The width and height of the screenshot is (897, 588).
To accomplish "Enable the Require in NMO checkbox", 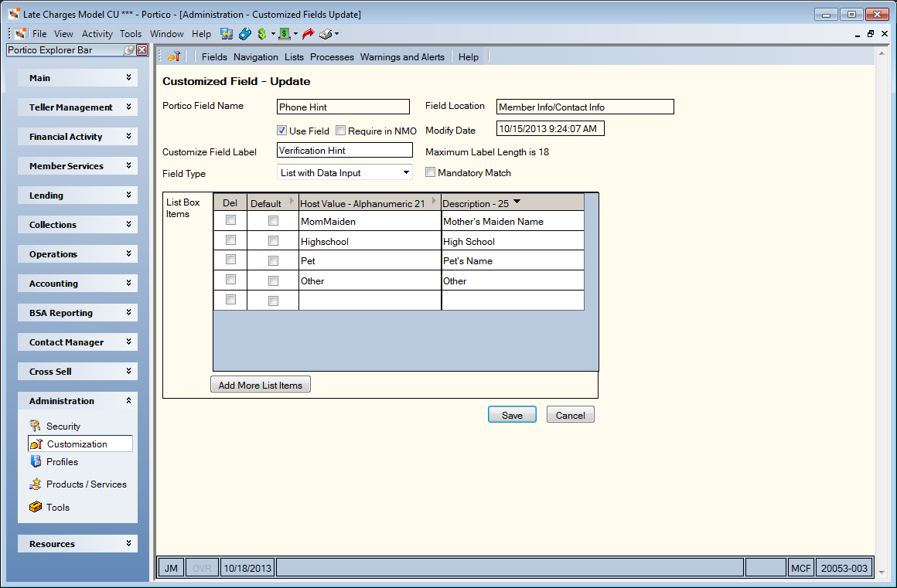I will 341,131.
